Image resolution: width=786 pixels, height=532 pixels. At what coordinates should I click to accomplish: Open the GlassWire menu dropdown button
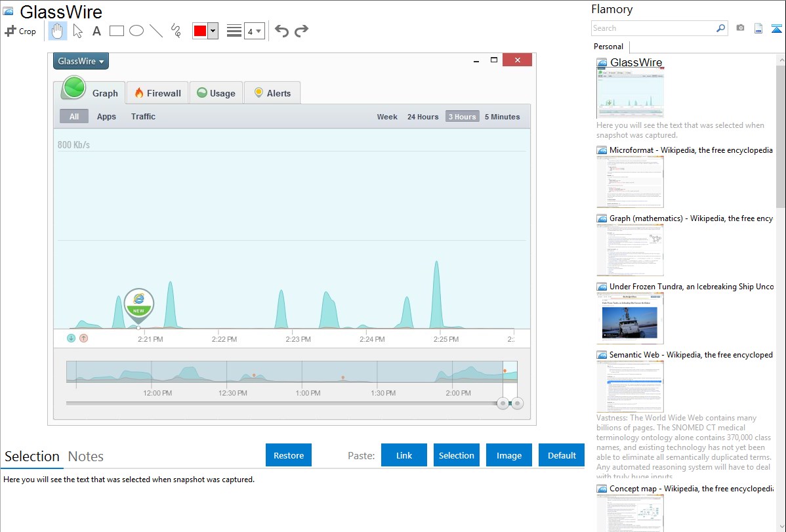[x=81, y=61]
